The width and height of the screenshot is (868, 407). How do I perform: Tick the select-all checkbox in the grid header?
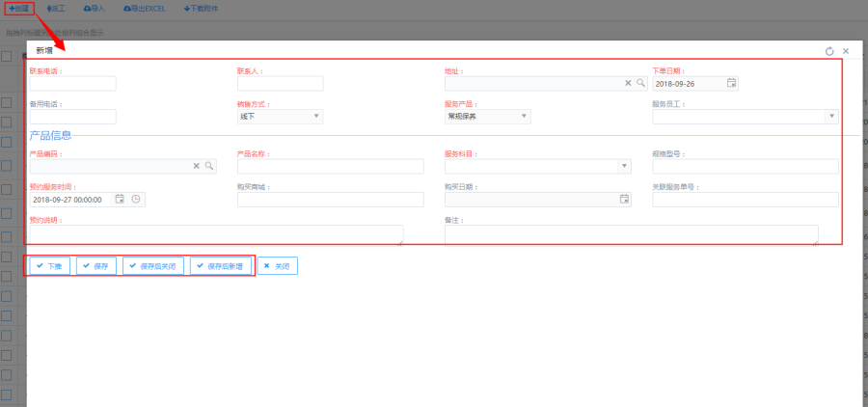[x=6, y=56]
